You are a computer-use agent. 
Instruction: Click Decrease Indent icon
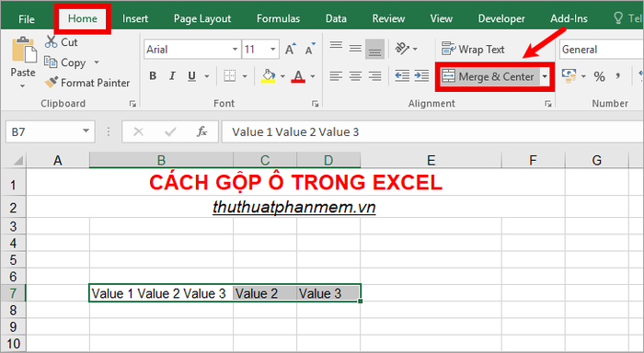(x=402, y=76)
